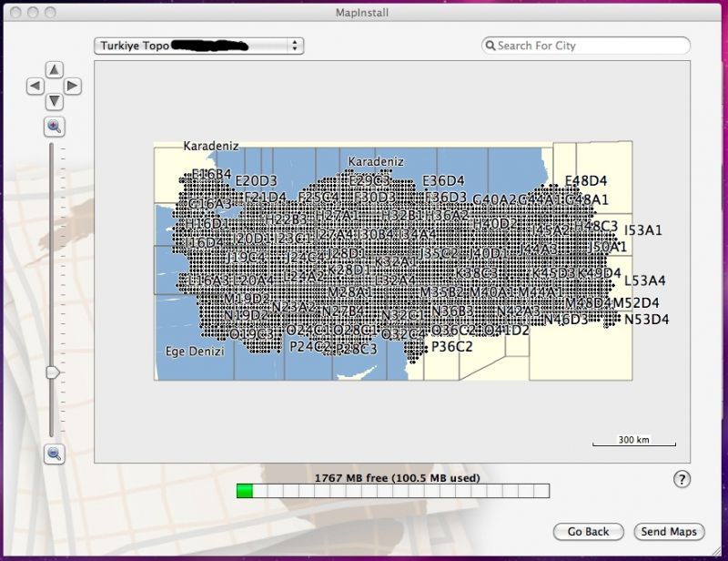Select map tile P36C2
This screenshot has height=561, width=728.
click(x=452, y=346)
